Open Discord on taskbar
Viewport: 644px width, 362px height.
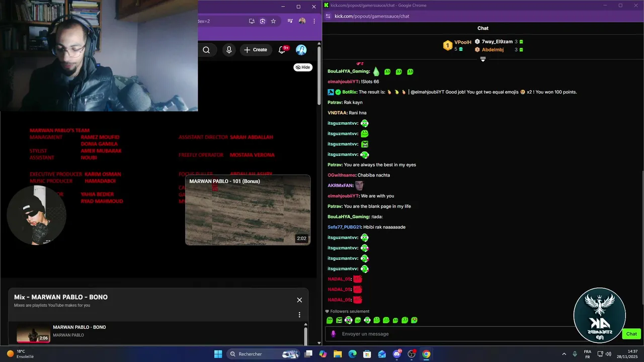[x=397, y=354]
